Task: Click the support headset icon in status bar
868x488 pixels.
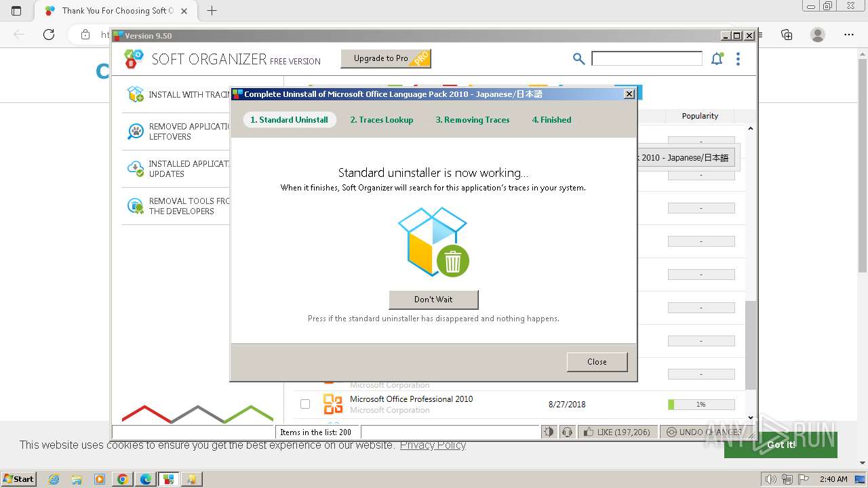Action: point(567,432)
